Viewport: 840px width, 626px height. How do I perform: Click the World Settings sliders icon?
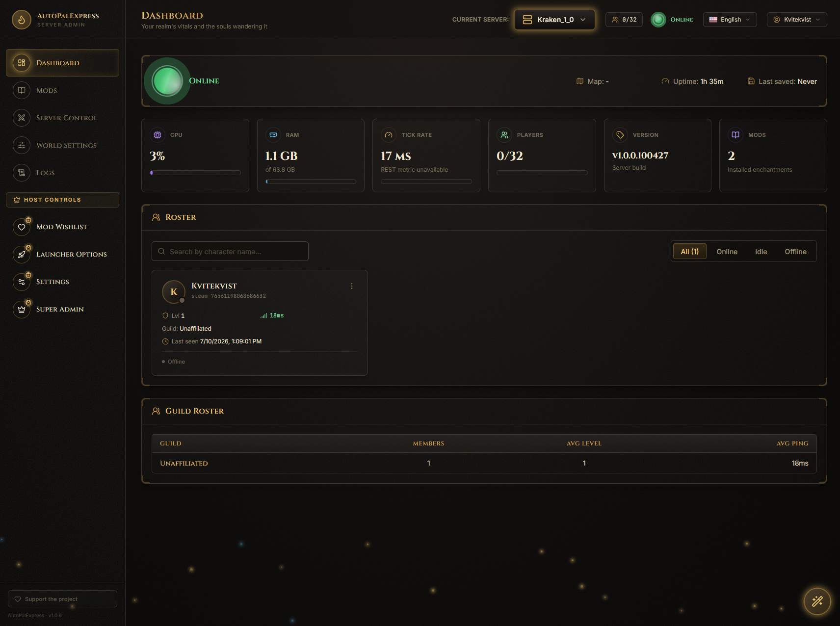click(22, 145)
